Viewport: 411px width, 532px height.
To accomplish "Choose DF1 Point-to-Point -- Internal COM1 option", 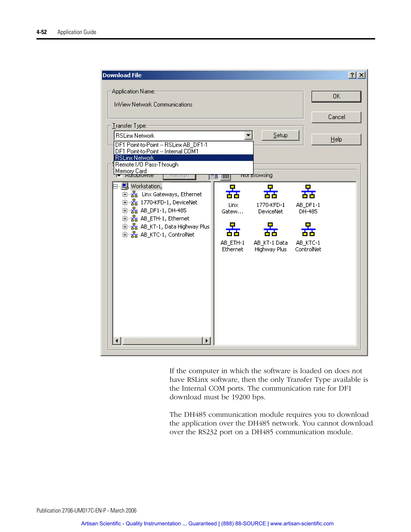I will 184,151.
